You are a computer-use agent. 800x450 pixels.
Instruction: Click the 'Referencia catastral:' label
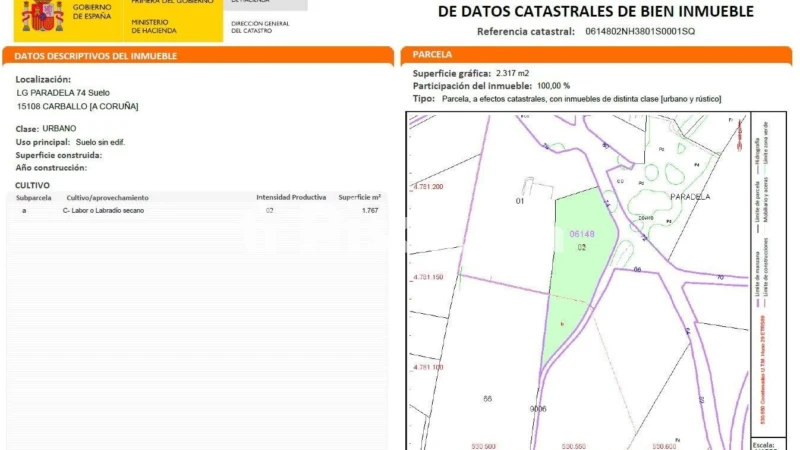point(526,32)
